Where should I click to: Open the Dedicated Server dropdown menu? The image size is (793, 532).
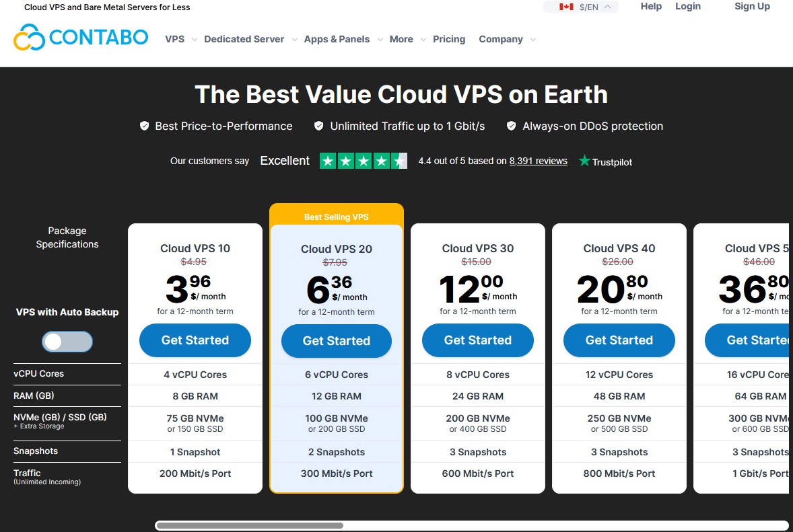pyautogui.click(x=250, y=39)
